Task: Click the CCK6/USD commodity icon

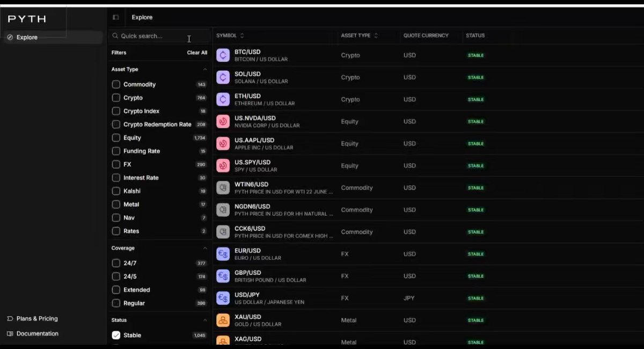Action: 223,232
